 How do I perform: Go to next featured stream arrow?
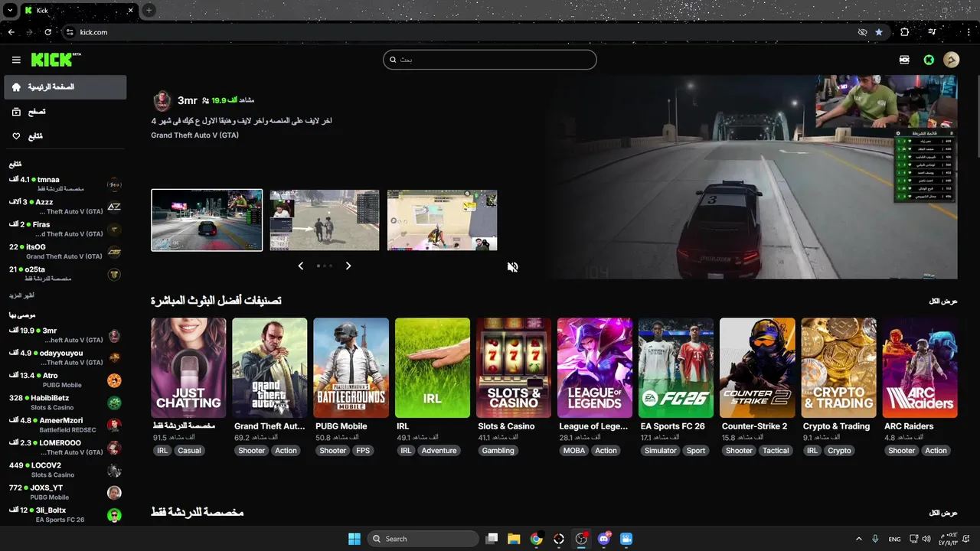click(x=348, y=266)
